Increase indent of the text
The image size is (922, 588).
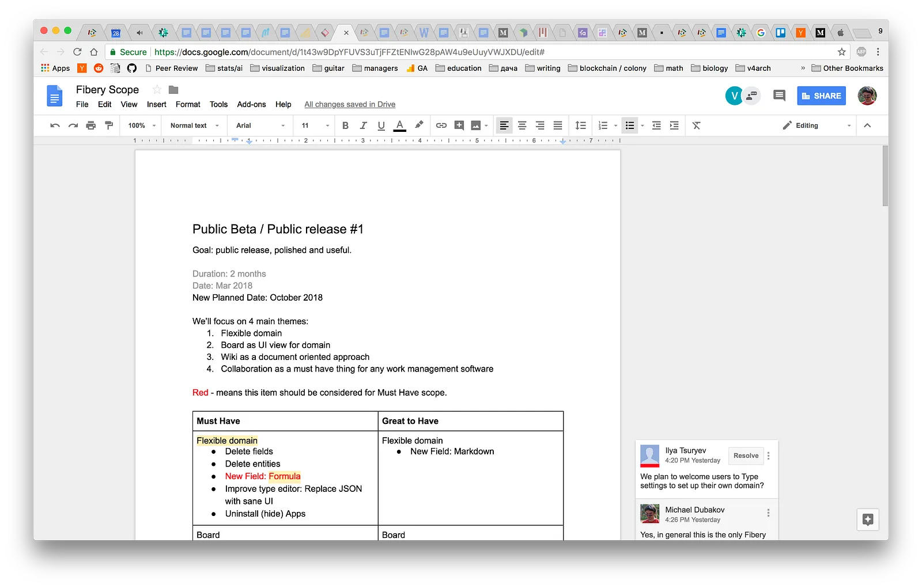click(674, 126)
